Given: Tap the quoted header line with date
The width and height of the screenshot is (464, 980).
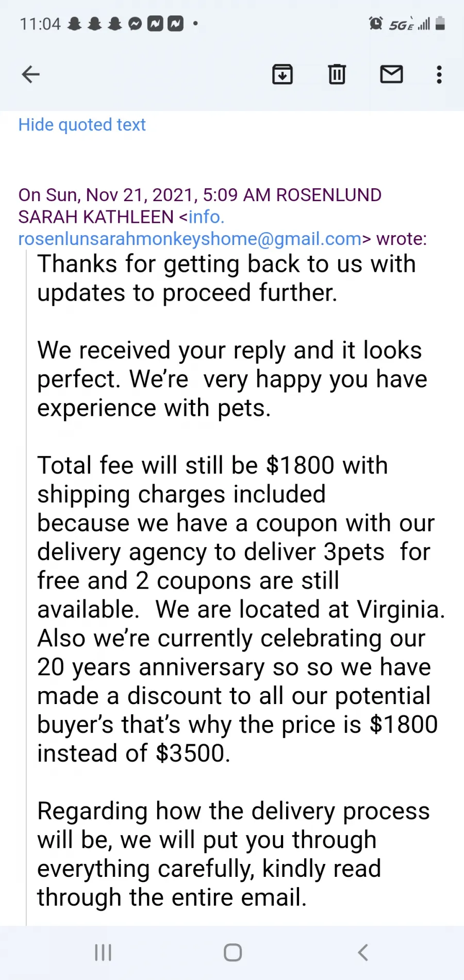Looking at the screenshot, I should pyautogui.click(x=200, y=195).
